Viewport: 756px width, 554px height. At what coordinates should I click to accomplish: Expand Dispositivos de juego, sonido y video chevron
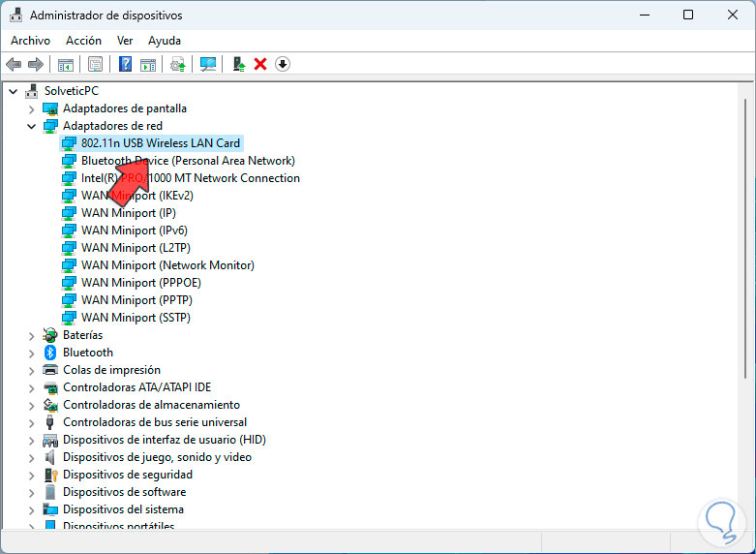tap(32, 457)
